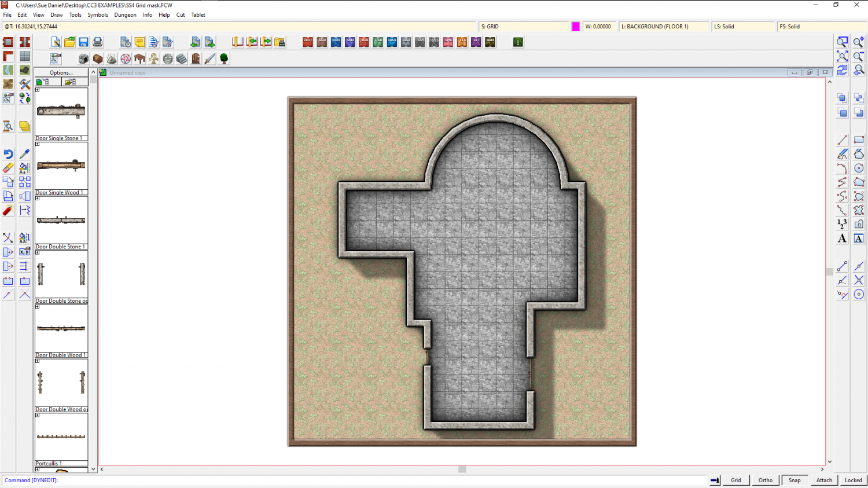Open the sword weapons catalog icon
The height and width of the screenshot is (488, 868).
pyautogui.click(x=209, y=58)
